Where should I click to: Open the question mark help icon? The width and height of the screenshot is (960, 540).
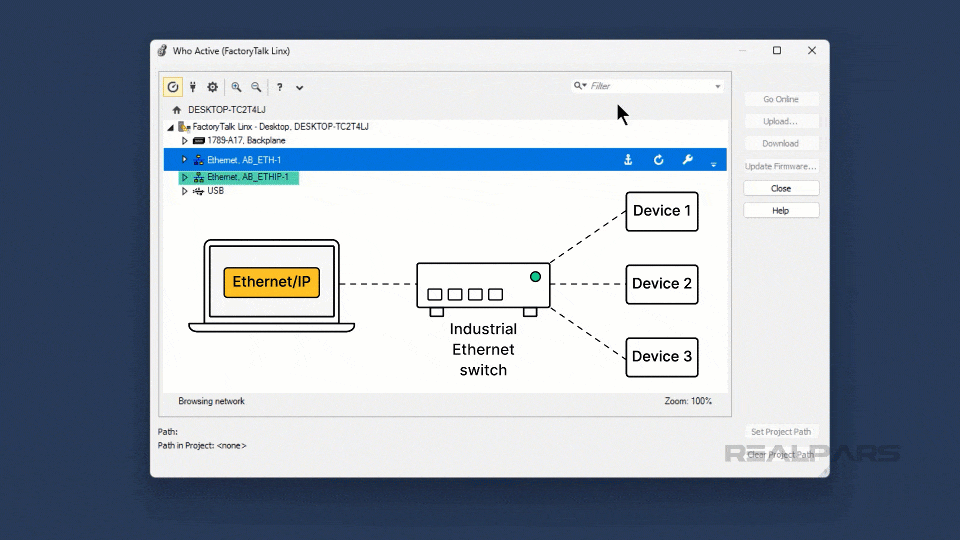(279, 87)
